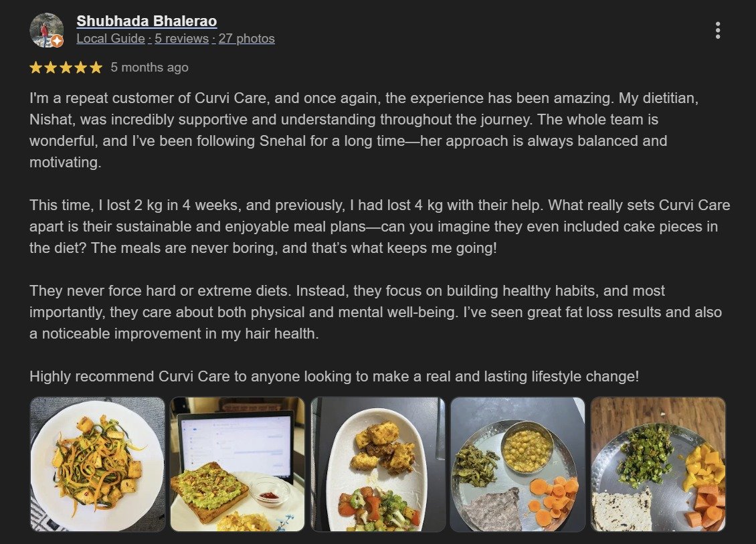Click the first star of the rating
756x544 pixels.
point(35,68)
